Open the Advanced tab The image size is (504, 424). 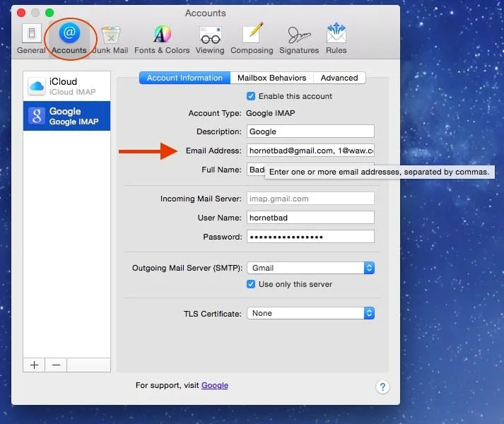pyautogui.click(x=339, y=78)
